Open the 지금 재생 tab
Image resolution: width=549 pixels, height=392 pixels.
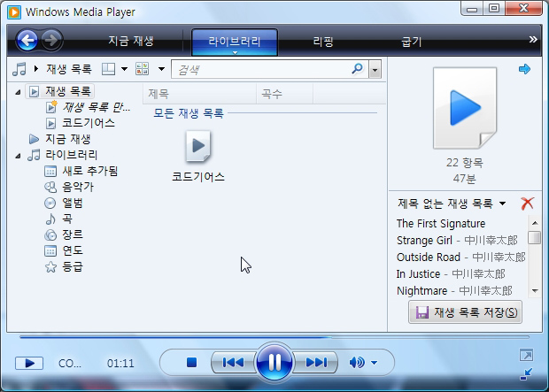pyautogui.click(x=131, y=42)
